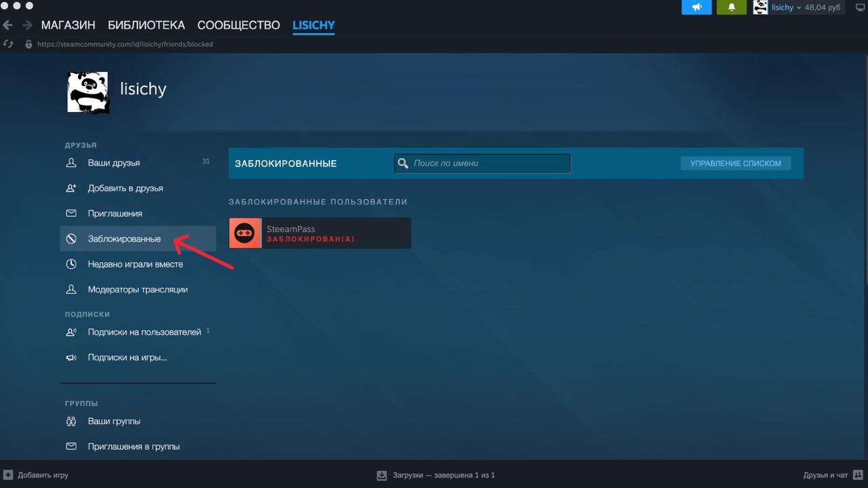This screenshot has height=488, width=868.
Task: Go back with the left arrow
Action: (x=8, y=25)
